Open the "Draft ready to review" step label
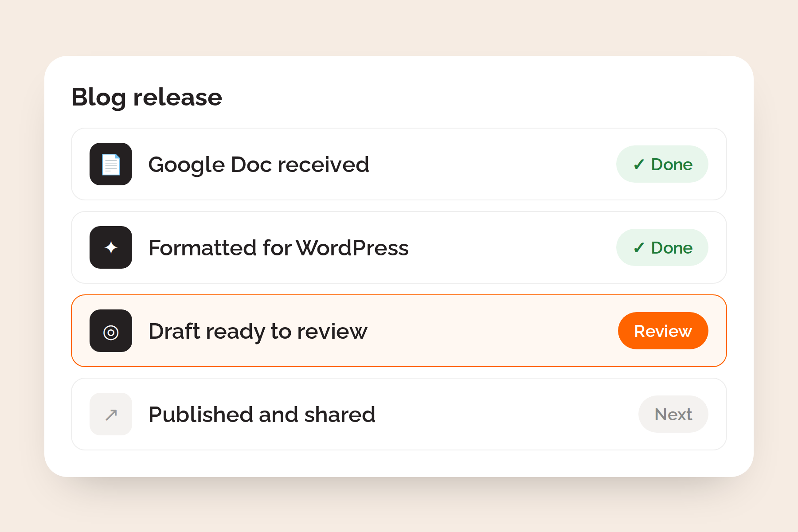This screenshot has height=532, width=798. pos(258,332)
